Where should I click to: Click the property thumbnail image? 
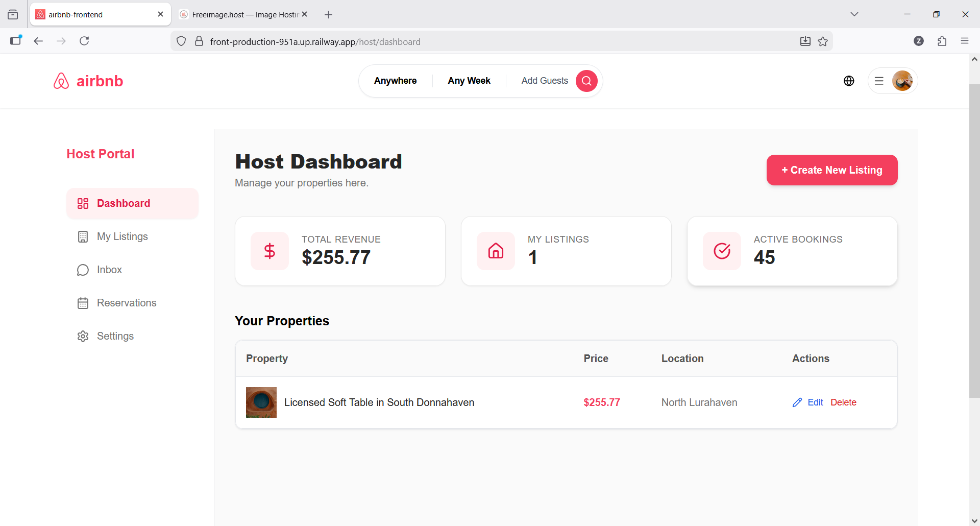pos(261,402)
